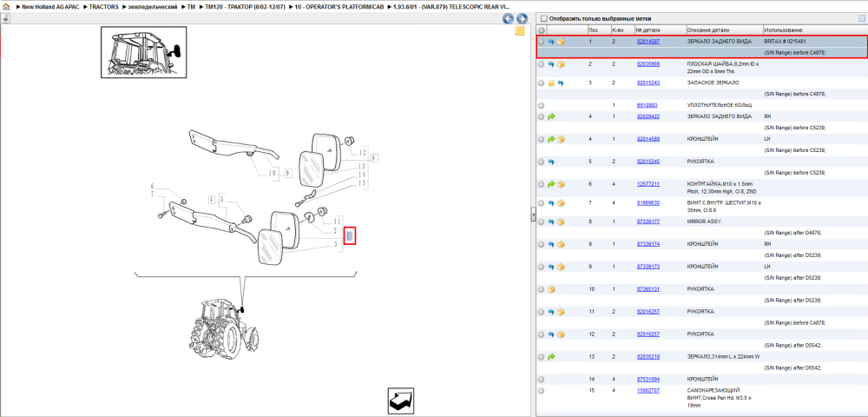Open 'земледельческий' breadcrumb
Image resolution: width=868 pixels, height=417 pixels.
153,6
